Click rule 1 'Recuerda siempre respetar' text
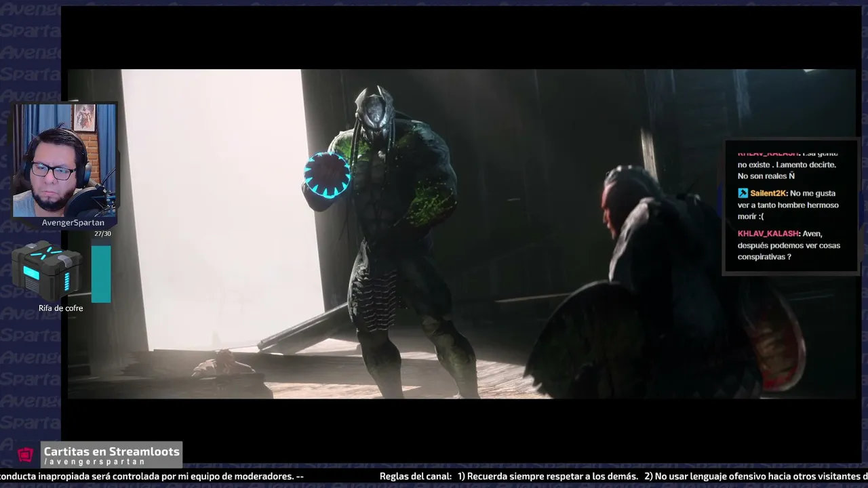The height and width of the screenshot is (488, 868). 548,476
